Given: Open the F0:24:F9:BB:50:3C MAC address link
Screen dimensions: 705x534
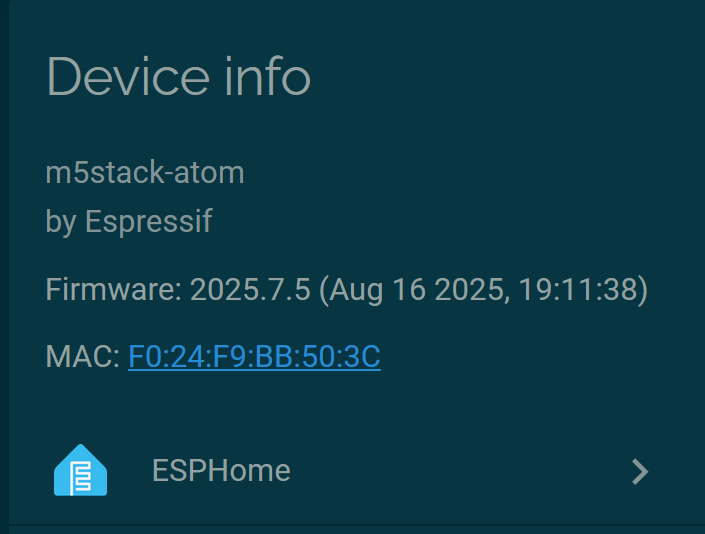Looking at the screenshot, I should point(254,357).
